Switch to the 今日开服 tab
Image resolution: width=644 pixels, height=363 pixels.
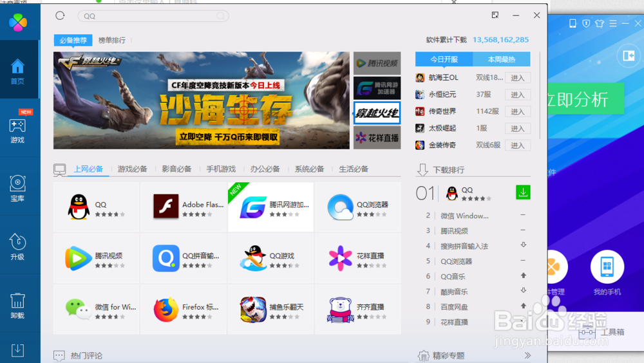tap(444, 59)
